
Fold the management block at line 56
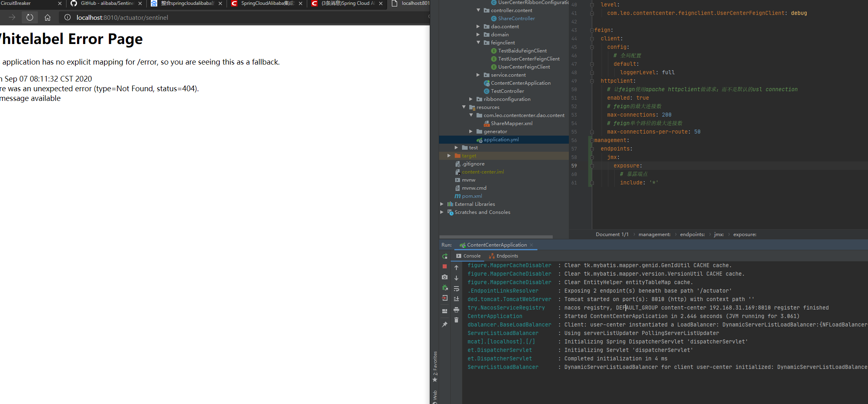(x=592, y=140)
